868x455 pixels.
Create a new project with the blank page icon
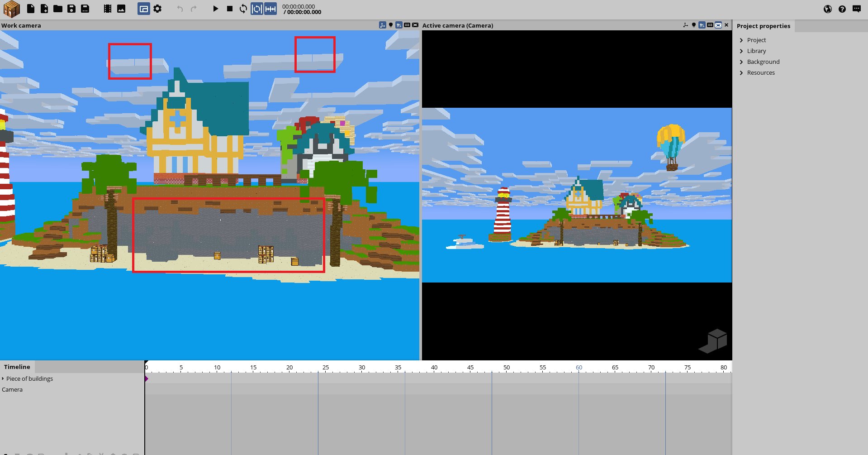point(31,9)
